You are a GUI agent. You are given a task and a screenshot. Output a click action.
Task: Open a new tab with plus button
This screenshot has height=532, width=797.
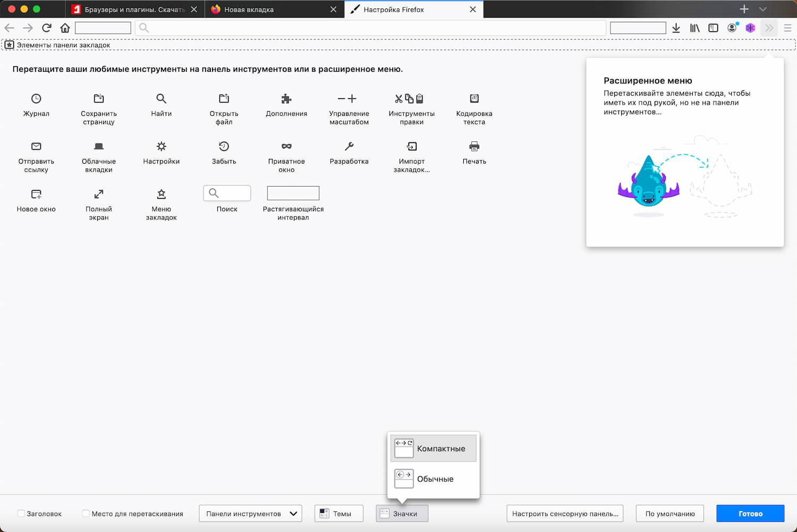tap(744, 9)
